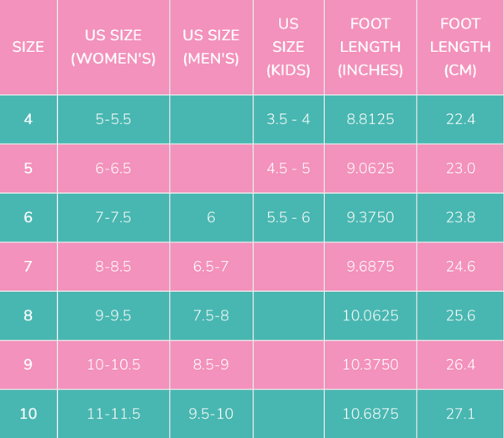Image resolution: width=504 pixels, height=438 pixels.
Task: Click the 8.8125 inches cell
Action: 370,119
